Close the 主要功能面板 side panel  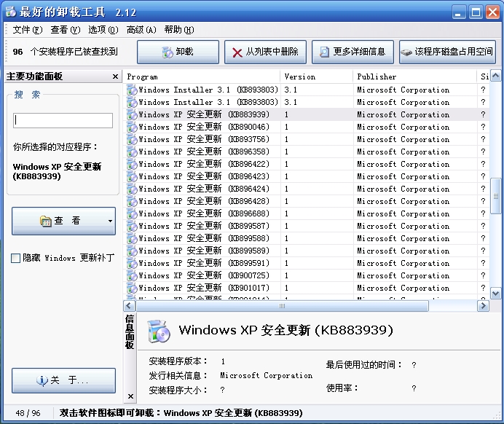coord(115,76)
